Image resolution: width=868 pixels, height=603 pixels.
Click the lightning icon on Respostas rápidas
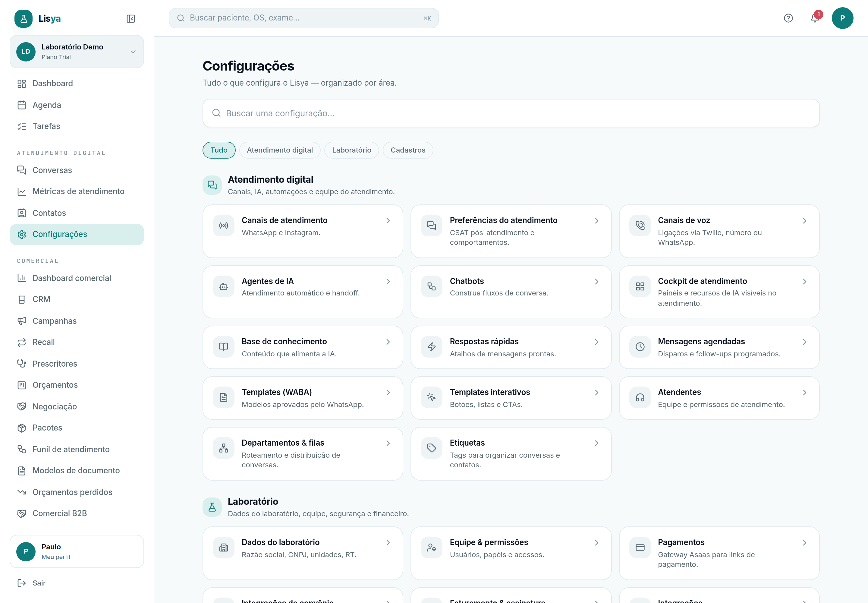(431, 346)
